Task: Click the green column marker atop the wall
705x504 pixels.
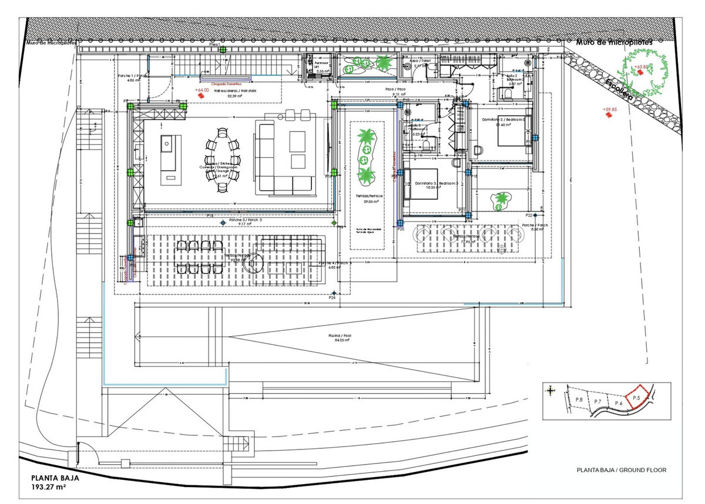Action: click(x=223, y=49)
